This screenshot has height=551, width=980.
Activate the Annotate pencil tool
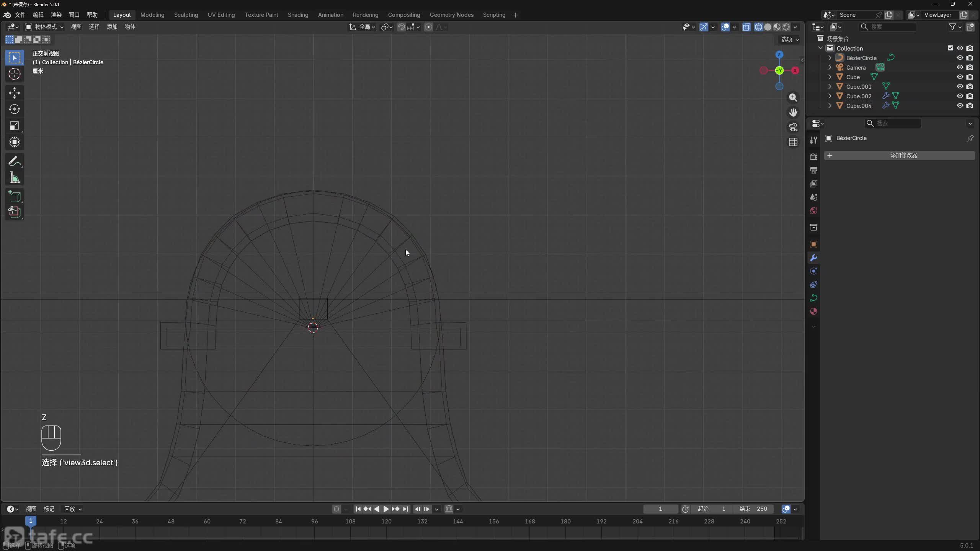(x=15, y=161)
